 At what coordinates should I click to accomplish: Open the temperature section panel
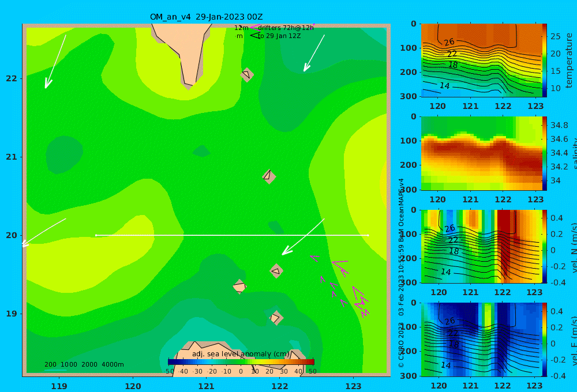(x=481, y=61)
